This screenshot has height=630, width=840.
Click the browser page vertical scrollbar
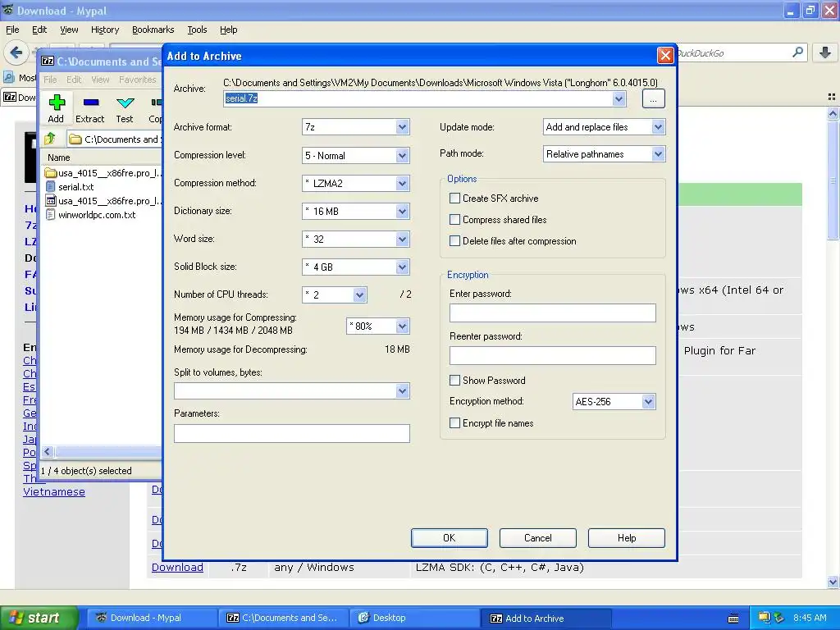coord(833,180)
